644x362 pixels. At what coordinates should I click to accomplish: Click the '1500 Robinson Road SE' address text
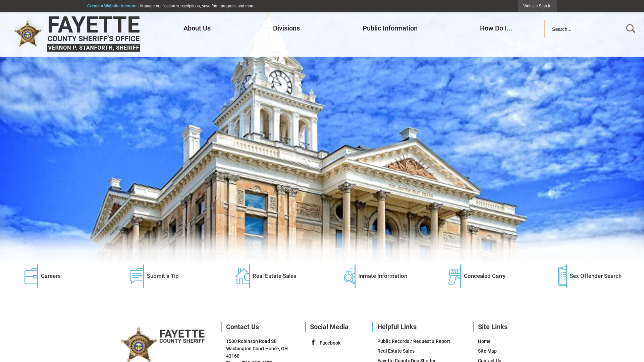pos(251,341)
